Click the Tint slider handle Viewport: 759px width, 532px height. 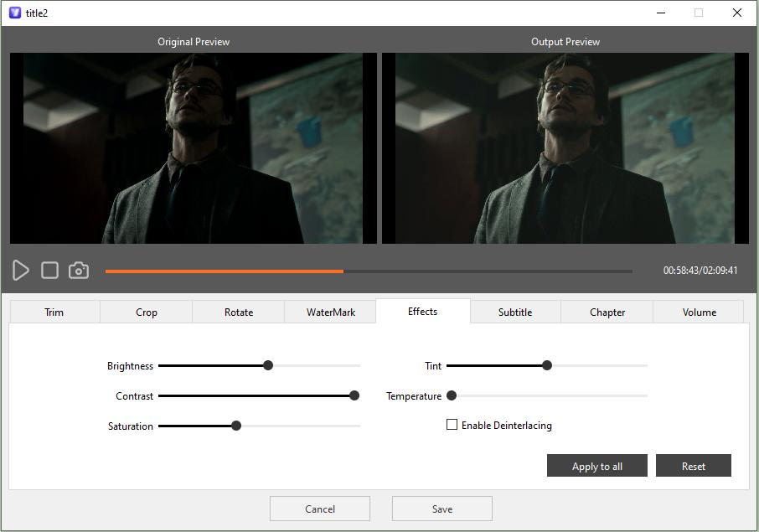[x=547, y=365]
